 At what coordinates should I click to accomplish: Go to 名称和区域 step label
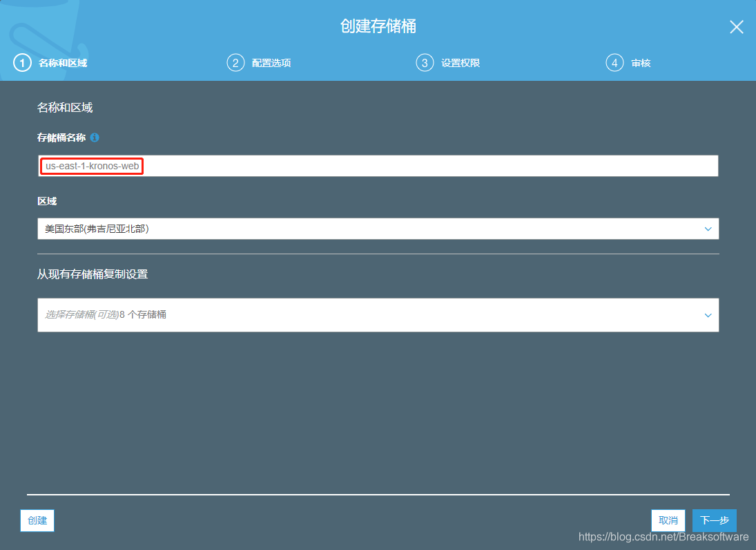pos(63,63)
